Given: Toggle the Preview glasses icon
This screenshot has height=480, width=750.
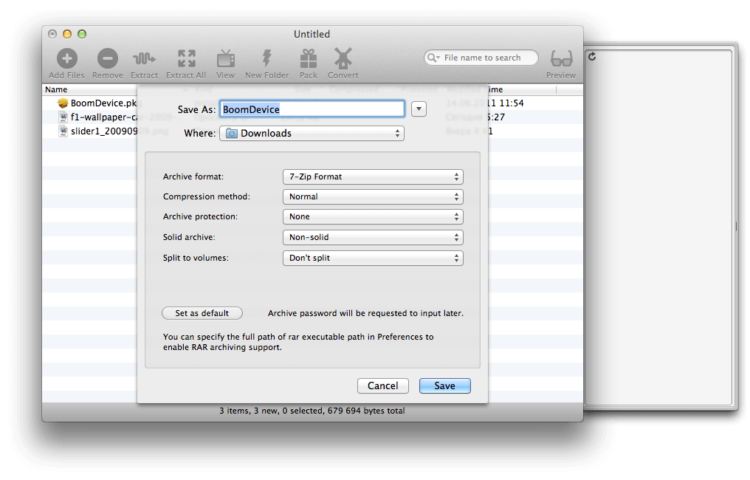Looking at the screenshot, I should (x=561, y=58).
